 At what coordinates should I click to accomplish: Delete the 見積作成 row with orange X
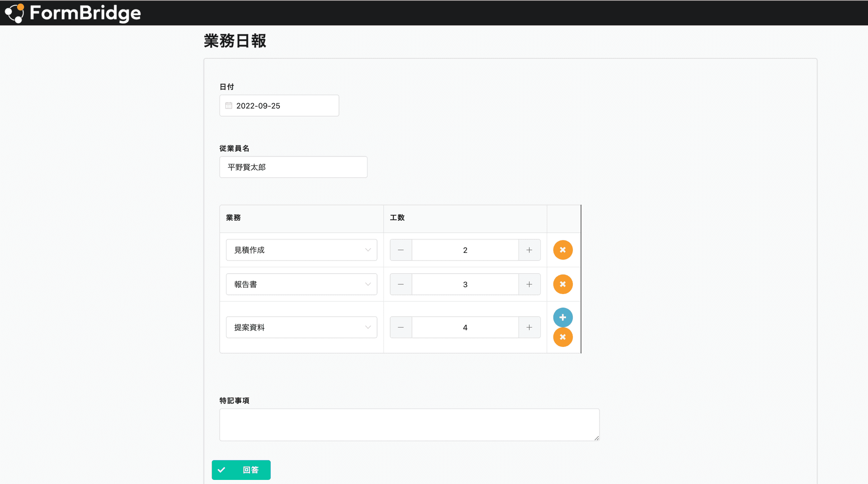[563, 250]
